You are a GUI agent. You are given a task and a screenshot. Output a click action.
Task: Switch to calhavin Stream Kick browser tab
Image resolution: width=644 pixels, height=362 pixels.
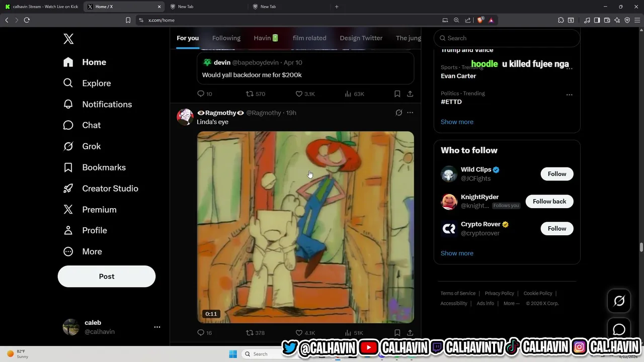click(41, 7)
